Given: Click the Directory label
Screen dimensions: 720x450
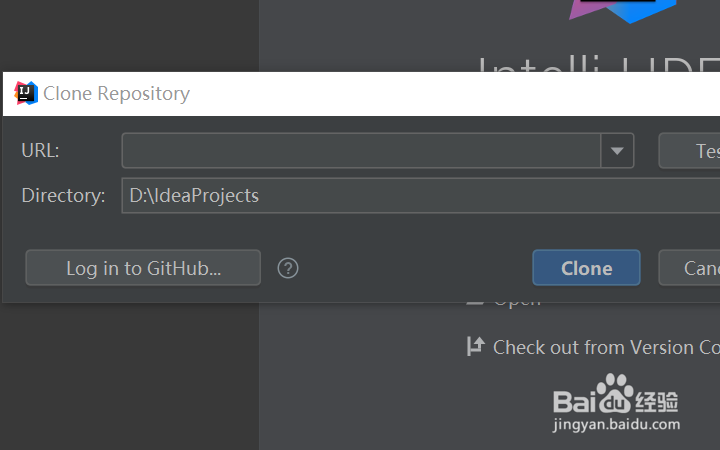Looking at the screenshot, I should 63,196.
